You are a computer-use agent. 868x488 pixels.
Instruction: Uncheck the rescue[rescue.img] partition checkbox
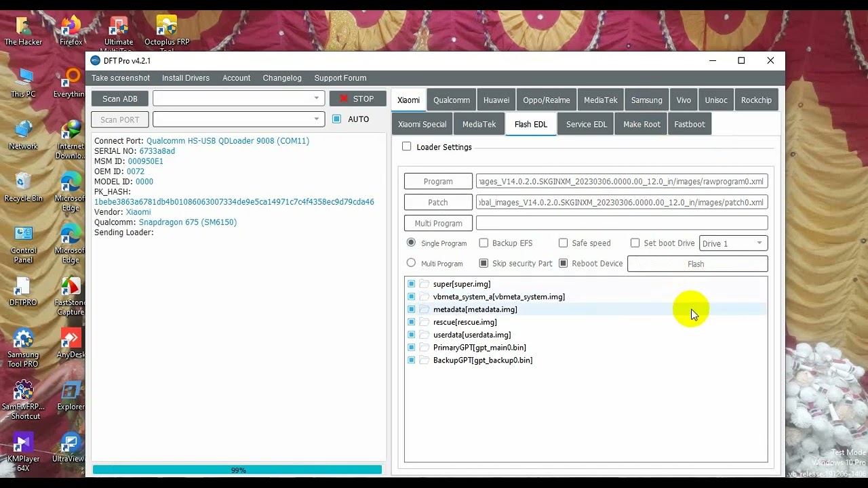coord(411,322)
